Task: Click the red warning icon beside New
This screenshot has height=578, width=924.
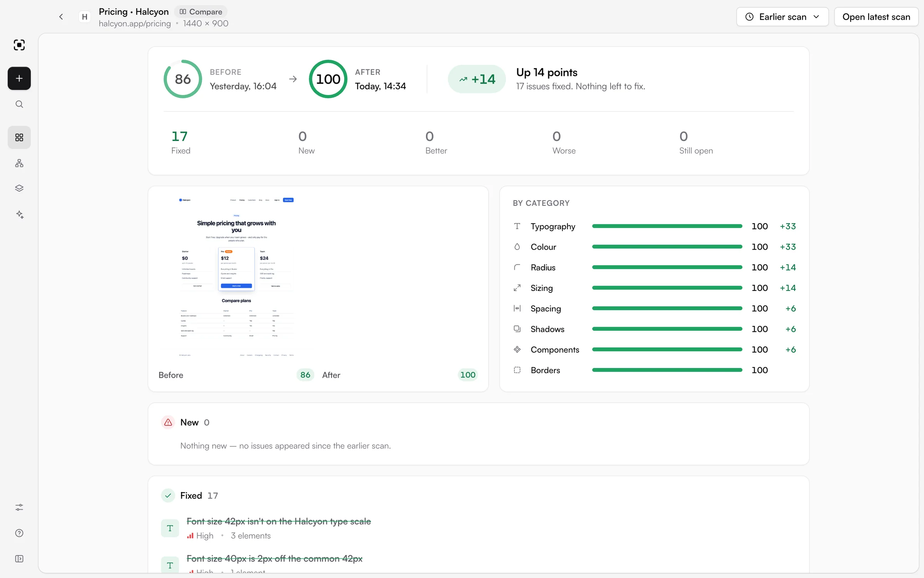Action: [x=168, y=422]
